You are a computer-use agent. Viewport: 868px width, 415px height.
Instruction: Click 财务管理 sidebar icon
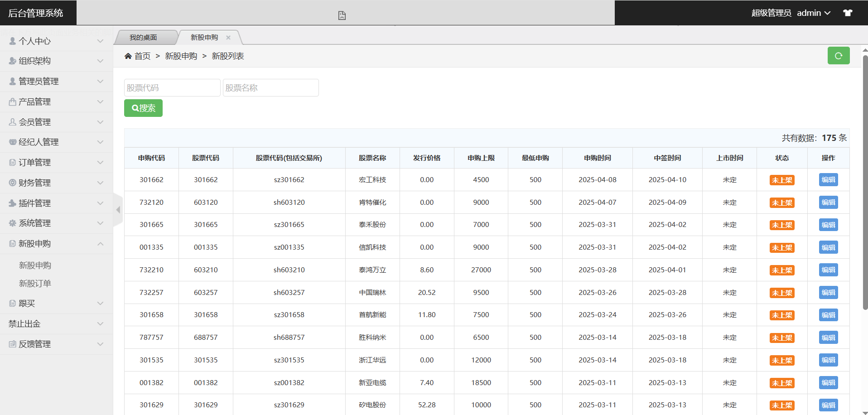(13, 183)
